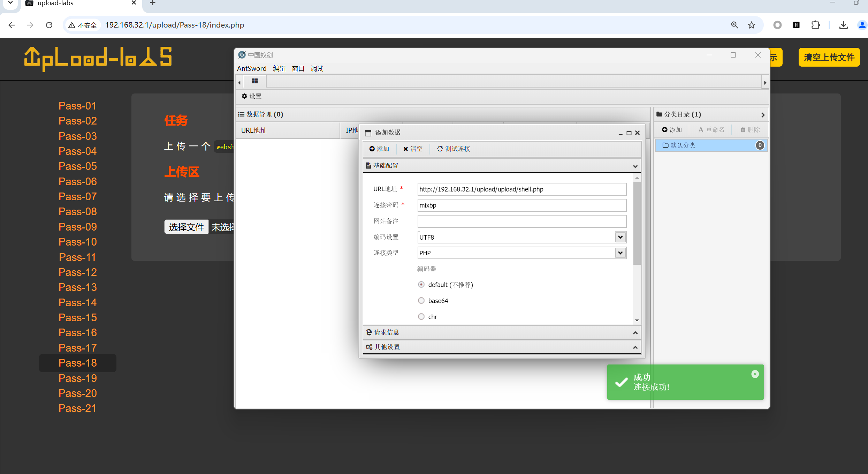Click the 测试连接 test connection icon
The image size is (868, 474).
pos(440,149)
